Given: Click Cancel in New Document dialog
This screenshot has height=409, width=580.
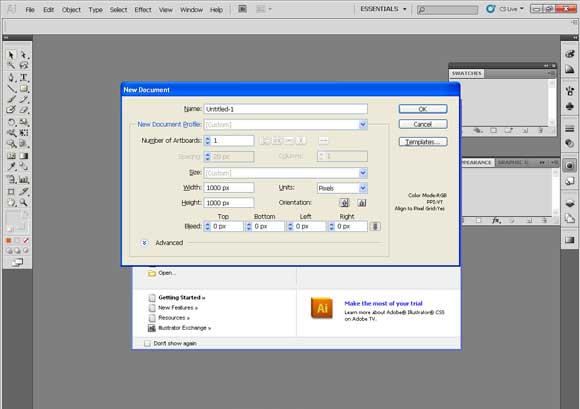Looking at the screenshot, I should pyautogui.click(x=423, y=124).
